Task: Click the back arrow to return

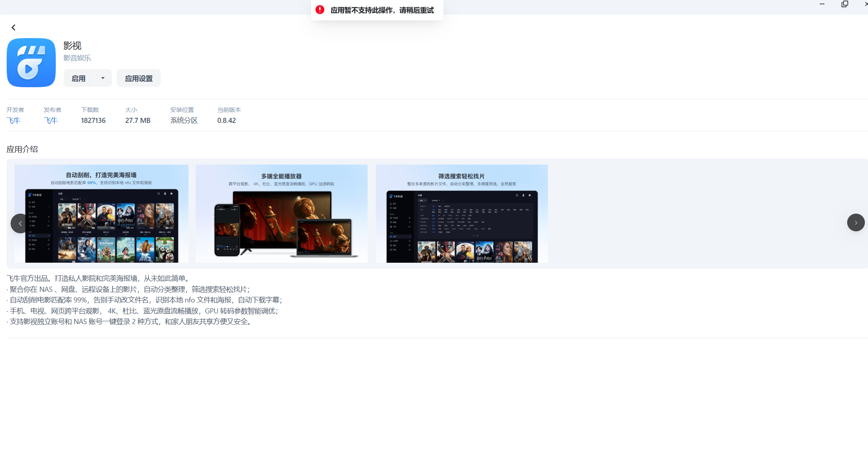Action: coord(13,27)
